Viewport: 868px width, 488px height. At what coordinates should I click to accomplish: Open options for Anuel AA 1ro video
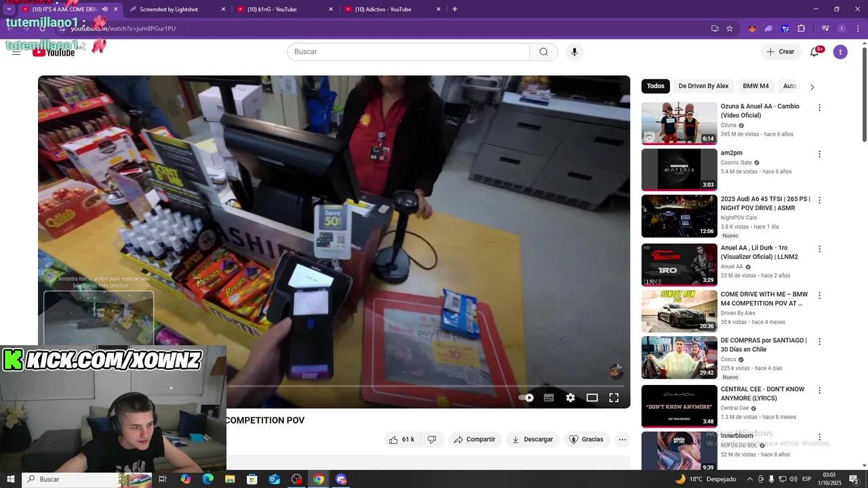click(819, 249)
